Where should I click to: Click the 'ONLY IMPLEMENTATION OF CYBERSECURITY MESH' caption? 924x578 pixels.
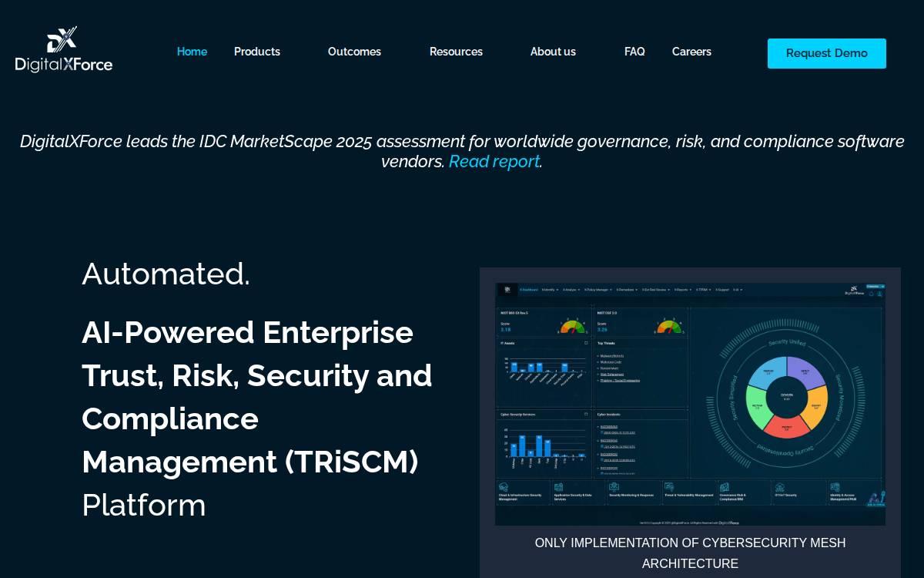pyautogui.click(x=690, y=543)
